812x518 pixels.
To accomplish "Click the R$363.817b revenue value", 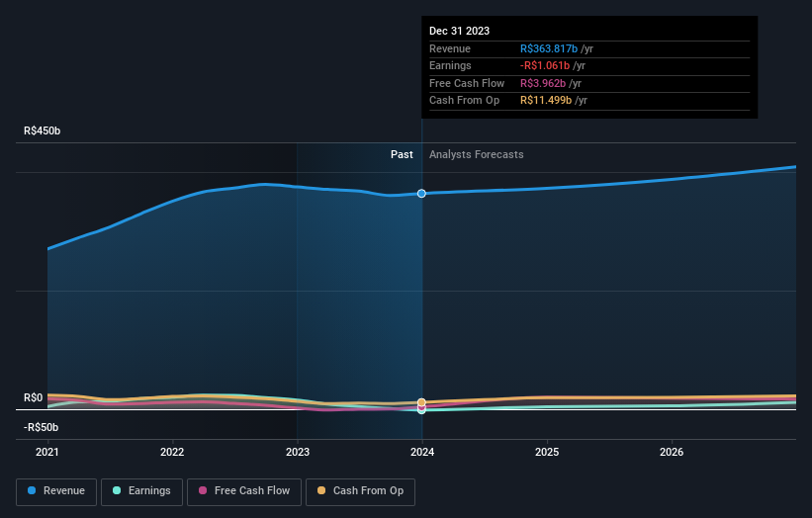I will pos(549,48).
